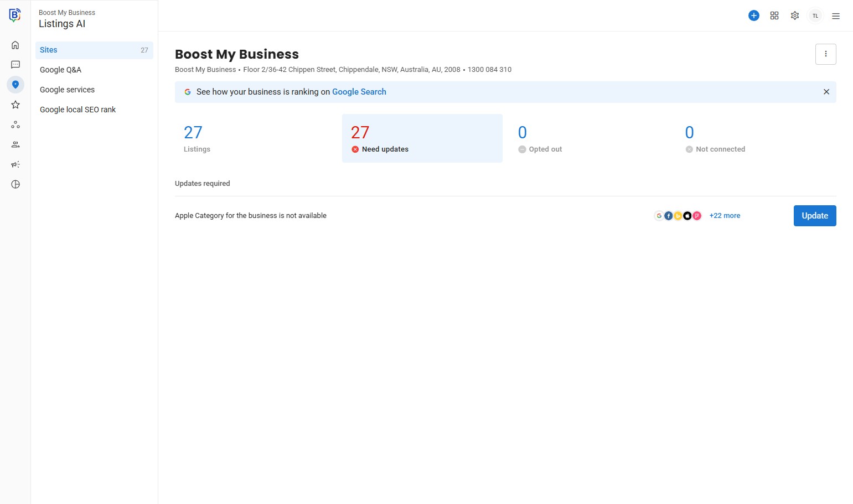The height and width of the screenshot is (504, 853).
Task: Select Google local SEO rank menu item
Action: (77, 110)
